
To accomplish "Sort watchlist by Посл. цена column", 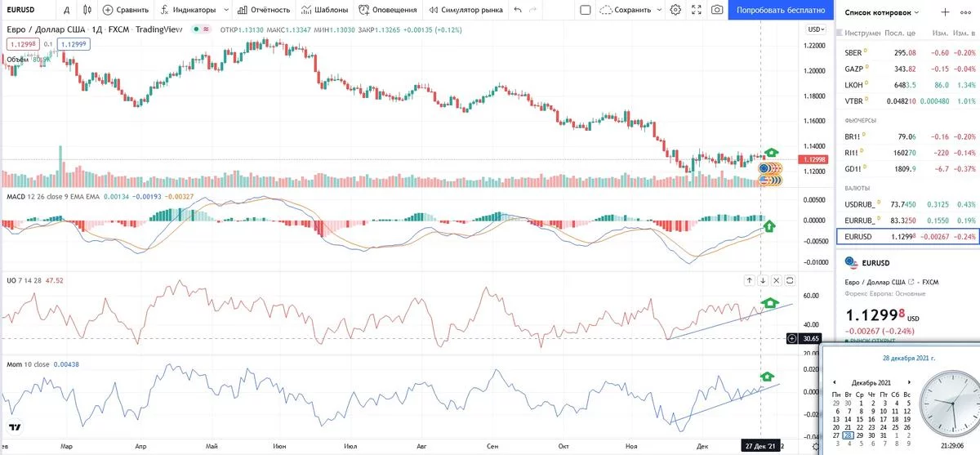I will [900, 33].
